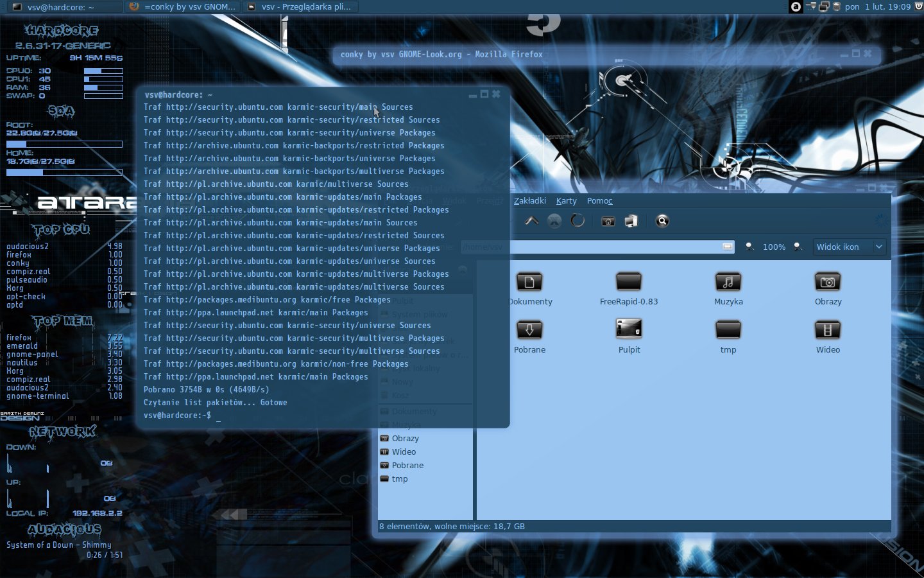Viewport: 924px width, 578px height.
Task: Click conky track title 'System of a Down - Shimmy'
Action: 59,545
